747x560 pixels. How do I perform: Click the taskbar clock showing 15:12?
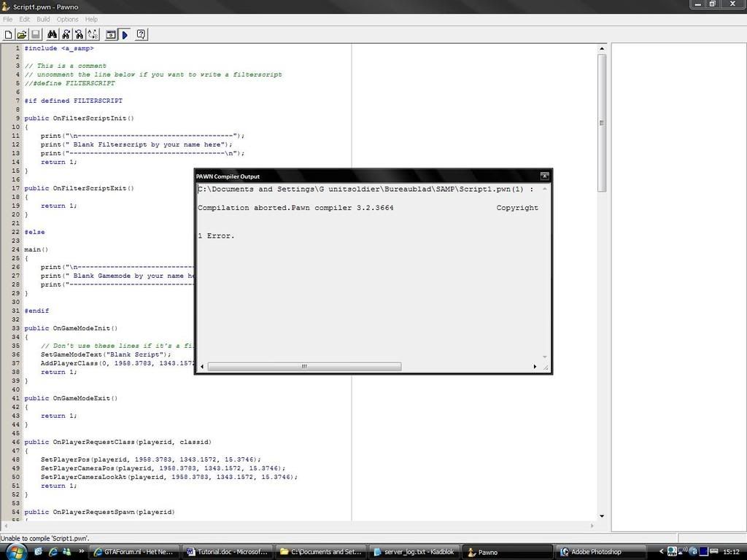point(731,552)
